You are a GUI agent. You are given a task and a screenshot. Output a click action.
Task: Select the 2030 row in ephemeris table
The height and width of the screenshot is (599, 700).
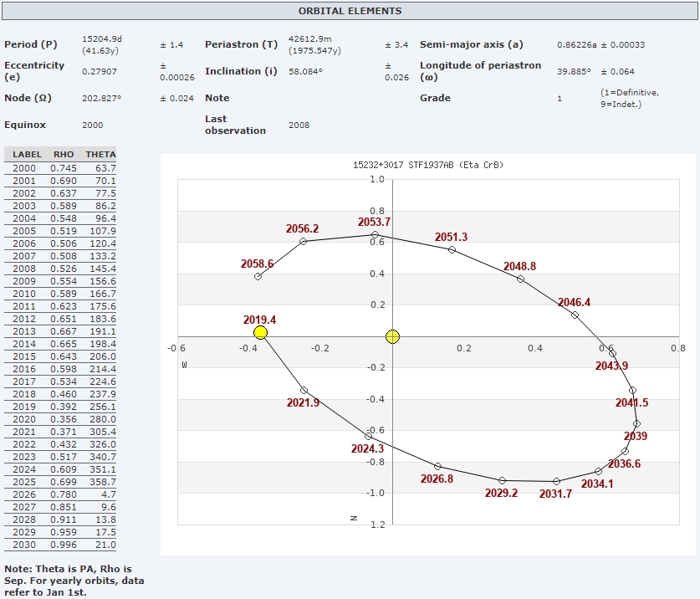60,545
